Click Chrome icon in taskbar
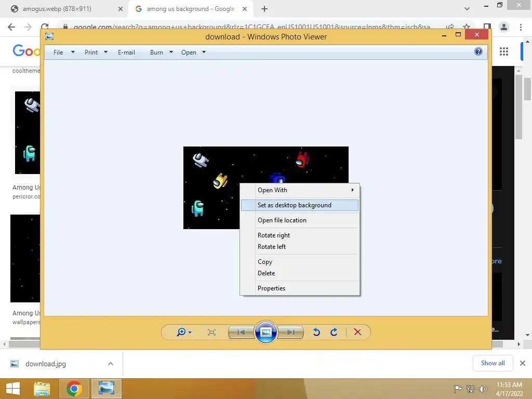This screenshot has height=399, width=532. [x=74, y=389]
